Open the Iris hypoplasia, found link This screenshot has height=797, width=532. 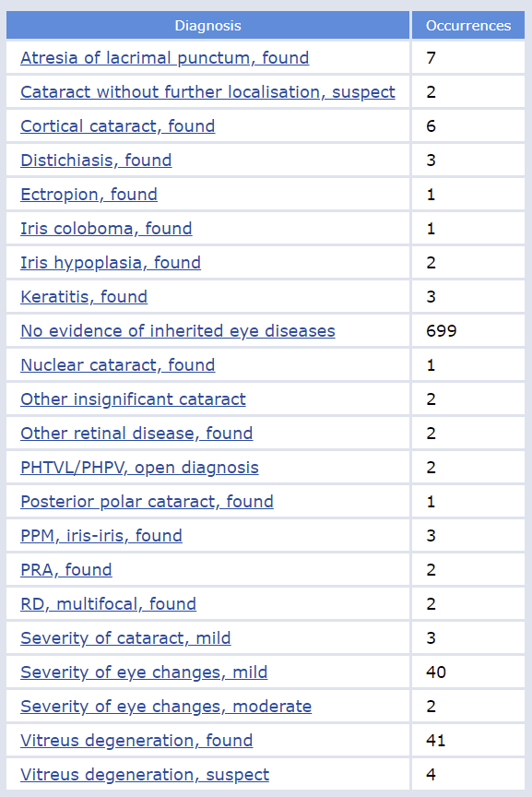111,263
